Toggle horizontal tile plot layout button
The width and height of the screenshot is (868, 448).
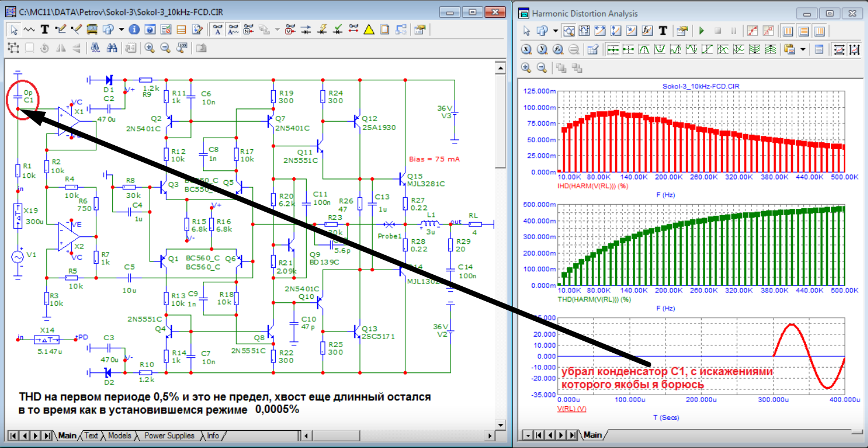coord(804,30)
